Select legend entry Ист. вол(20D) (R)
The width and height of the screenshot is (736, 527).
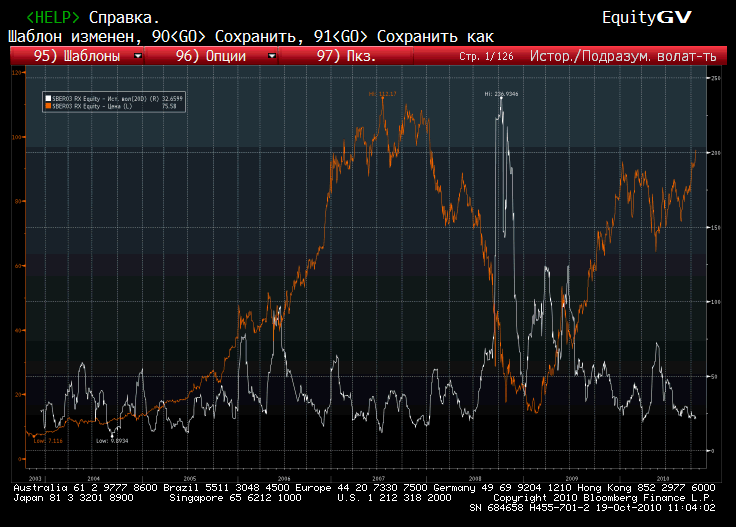click(117, 99)
